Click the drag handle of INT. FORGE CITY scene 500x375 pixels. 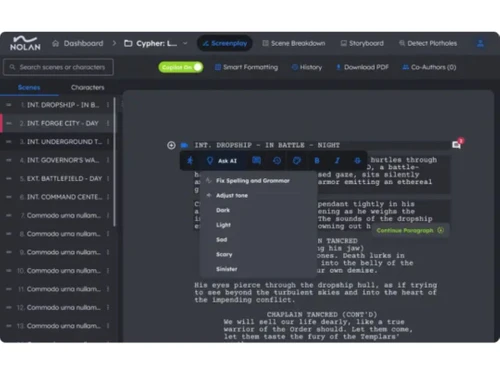pyautogui.click(x=9, y=123)
